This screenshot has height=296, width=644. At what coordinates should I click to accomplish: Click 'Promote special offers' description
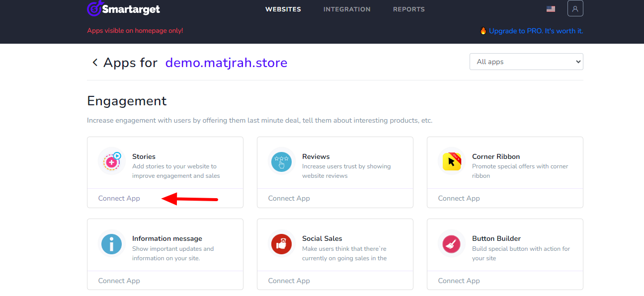(x=520, y=171)
